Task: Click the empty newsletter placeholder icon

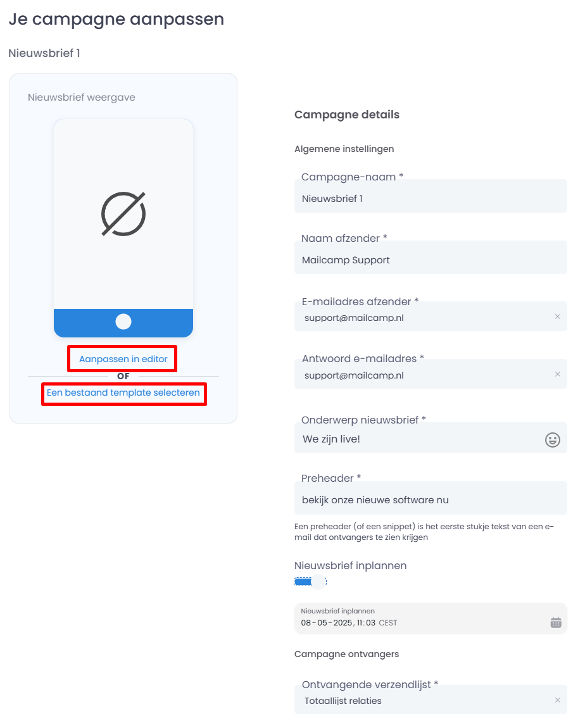Action: pos(123,215)
